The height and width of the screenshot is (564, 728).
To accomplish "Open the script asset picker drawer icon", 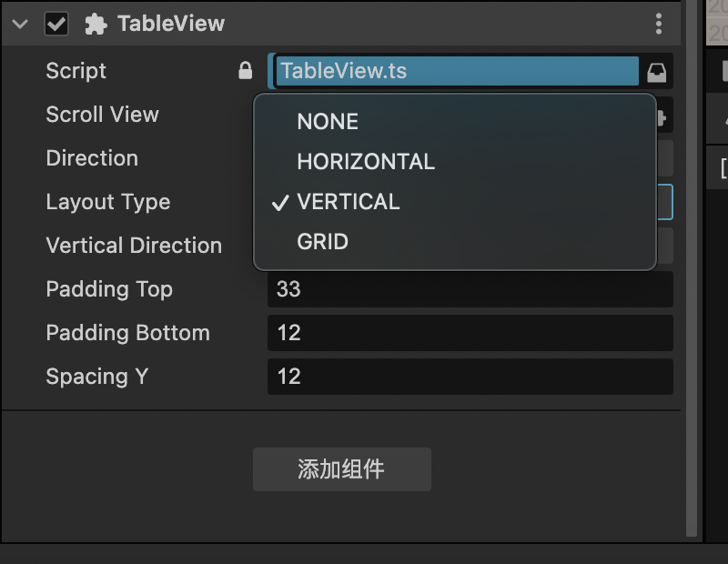I will coord(658,70).
